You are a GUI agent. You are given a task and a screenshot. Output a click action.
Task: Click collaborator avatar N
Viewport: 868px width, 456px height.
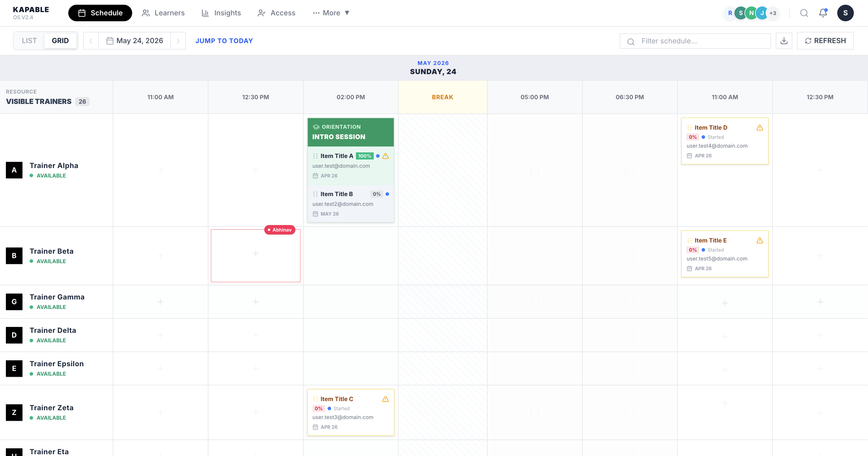coord(751,13)
